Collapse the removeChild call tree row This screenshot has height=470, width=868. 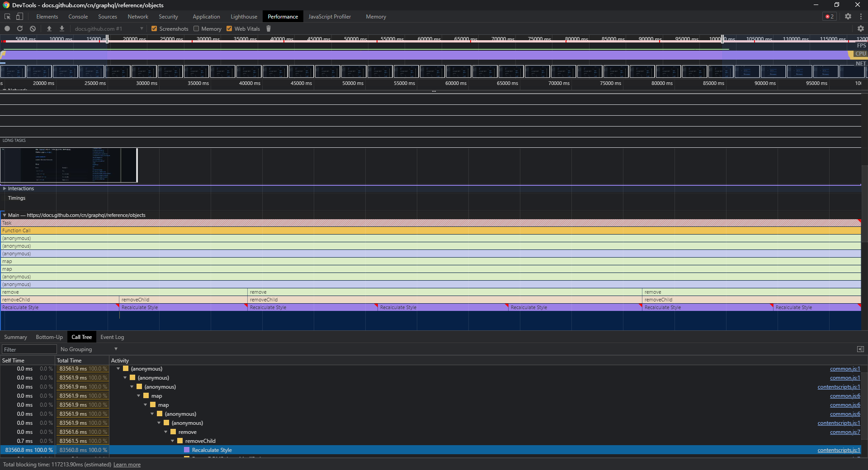tap(173, 441)
